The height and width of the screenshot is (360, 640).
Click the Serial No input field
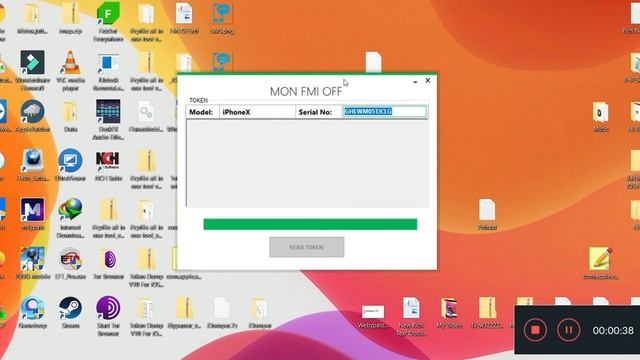tap(384, 111)
